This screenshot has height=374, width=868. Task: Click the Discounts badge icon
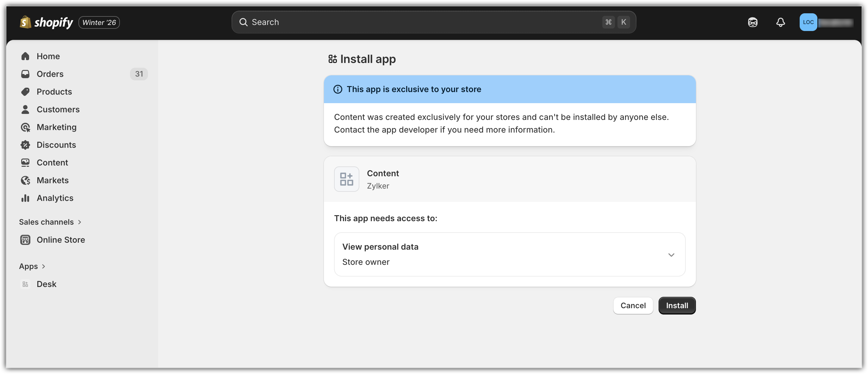(x=25, y=145)
